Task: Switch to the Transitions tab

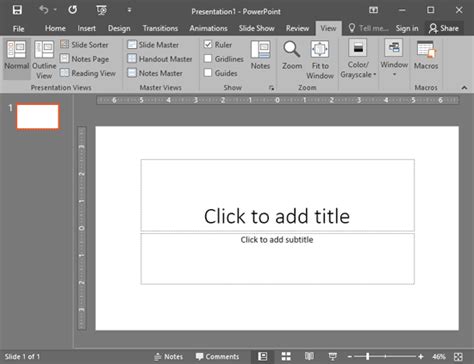Action: point(160,28)
